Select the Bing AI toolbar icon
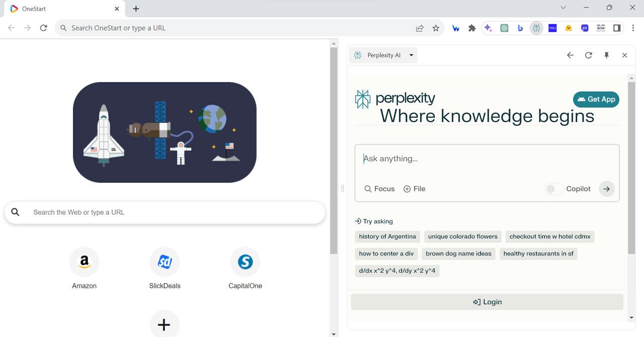 click(x=520, y=28)
